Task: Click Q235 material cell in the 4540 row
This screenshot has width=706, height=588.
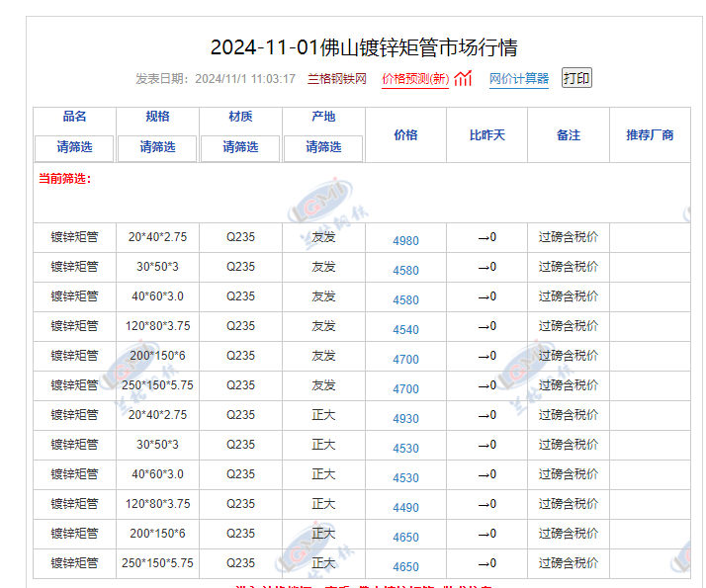Action: click(240, 326)
